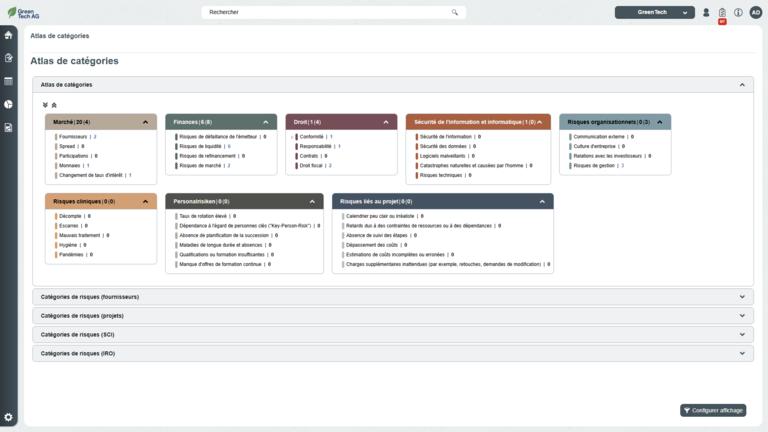Open the settings gear in sidebar
This screenshot has height=432, width=768.
pyautogui.click(x=9, y=417)
